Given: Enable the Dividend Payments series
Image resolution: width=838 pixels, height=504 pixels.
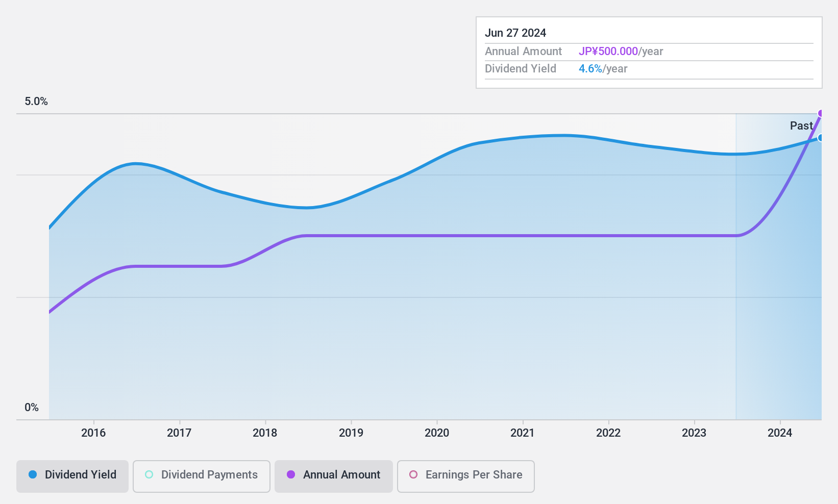Looking at the screenshot, I should (x=201, y=476).
